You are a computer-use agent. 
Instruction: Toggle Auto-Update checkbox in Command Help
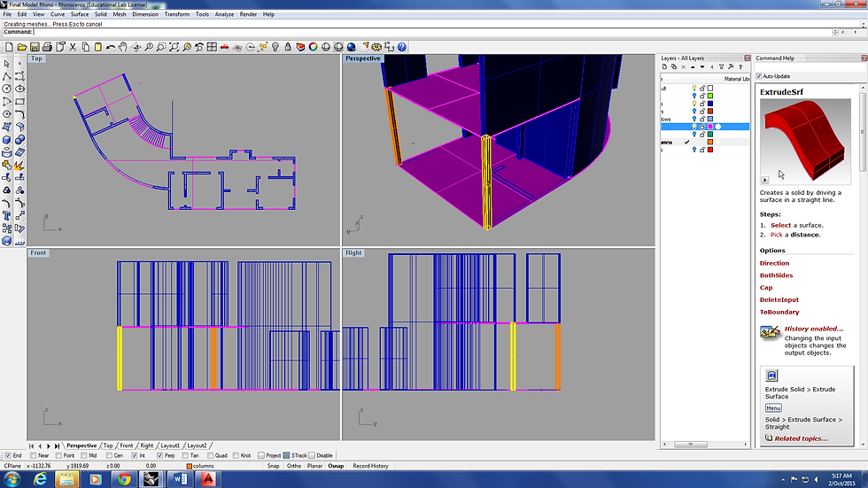(759, 76)
